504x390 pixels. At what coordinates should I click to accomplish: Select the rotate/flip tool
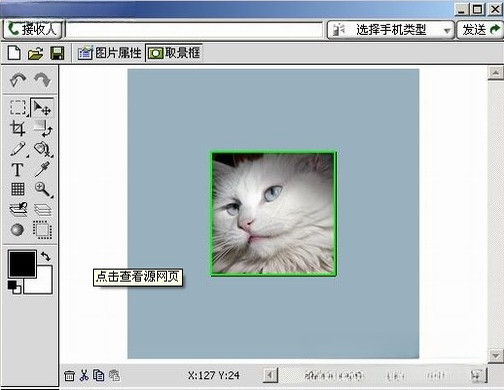[43, 128]
